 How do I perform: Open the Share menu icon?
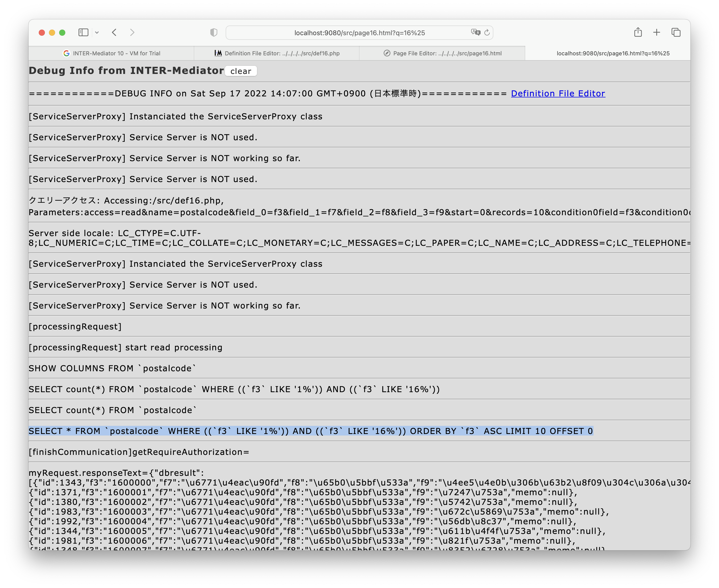[x=638, y=32]
